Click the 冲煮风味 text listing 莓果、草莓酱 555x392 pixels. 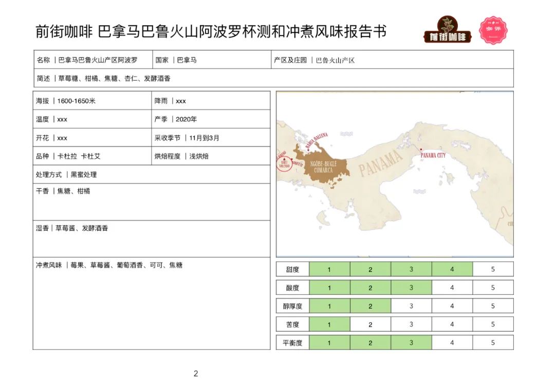point(109,265)
